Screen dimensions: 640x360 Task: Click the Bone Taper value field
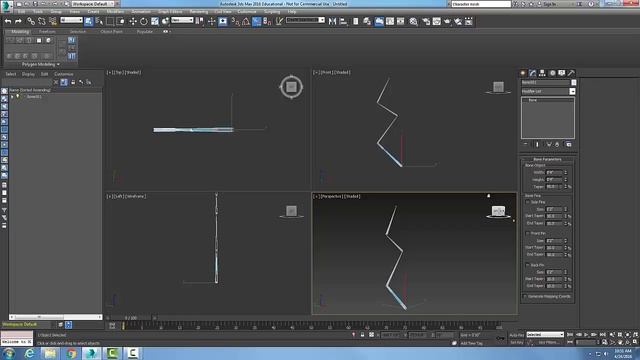(x=554, y=187)
